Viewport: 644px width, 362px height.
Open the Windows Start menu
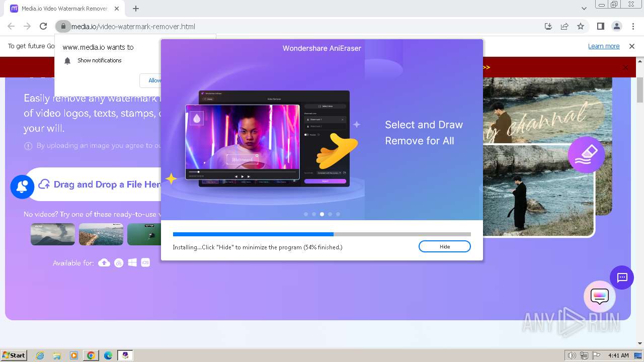pos(14,355)
